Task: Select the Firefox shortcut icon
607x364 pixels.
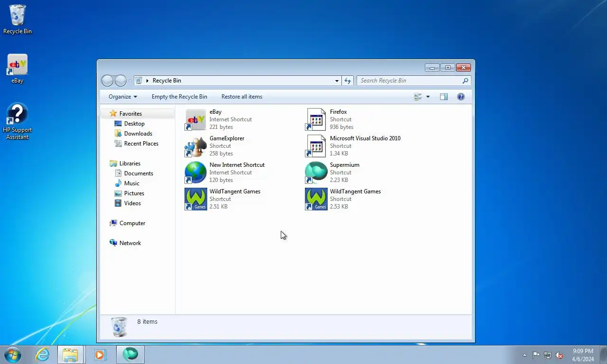Action: click(x=316, y=119)
